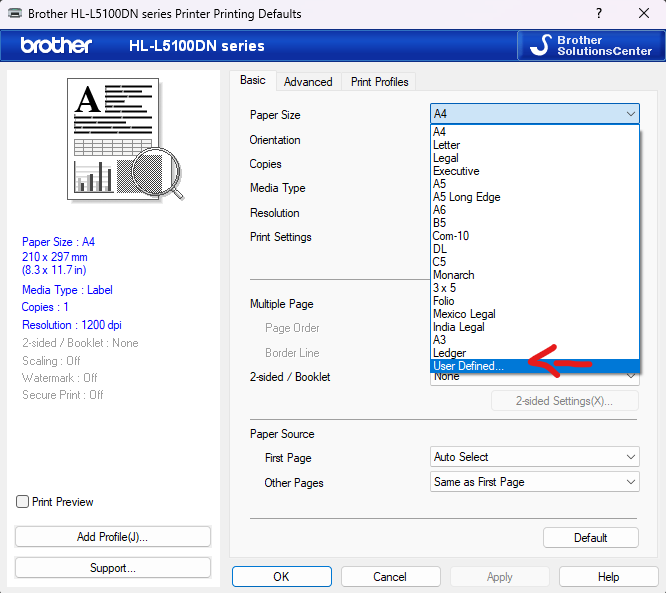Open the Support... button

113,568
